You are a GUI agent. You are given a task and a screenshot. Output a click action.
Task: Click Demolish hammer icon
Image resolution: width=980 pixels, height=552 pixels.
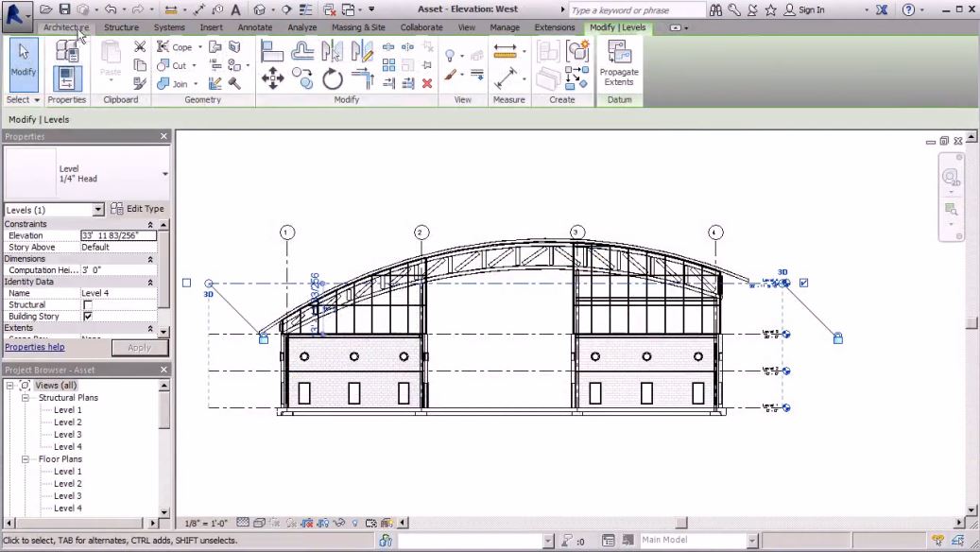[x=235, y=83]
